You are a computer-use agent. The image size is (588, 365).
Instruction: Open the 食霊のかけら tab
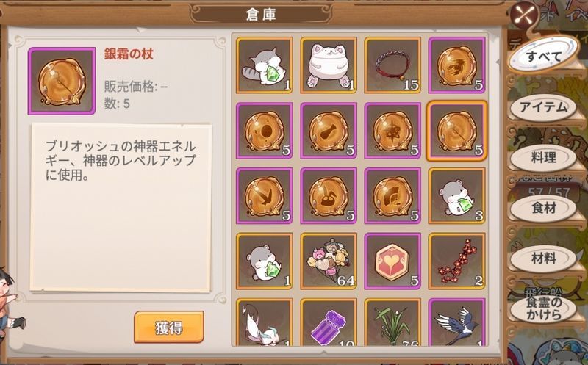543,308
